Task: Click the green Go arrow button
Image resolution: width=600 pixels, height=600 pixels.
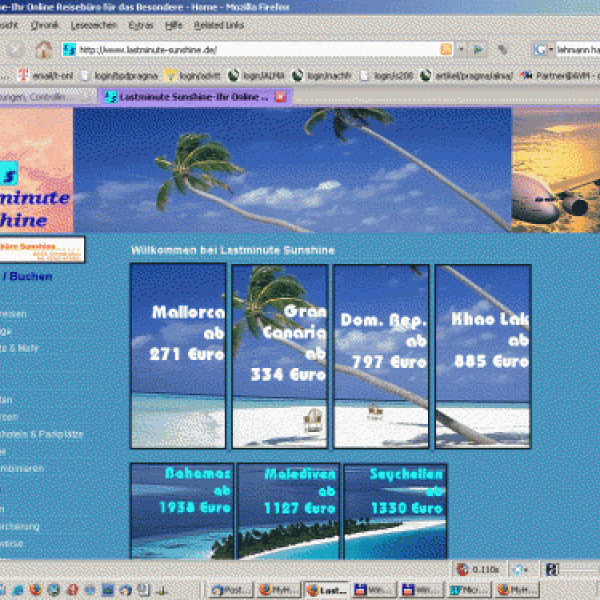Action: point(478,49)
